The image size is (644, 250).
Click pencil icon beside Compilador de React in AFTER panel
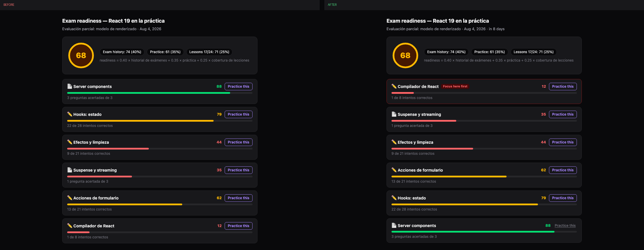[394, 86]
